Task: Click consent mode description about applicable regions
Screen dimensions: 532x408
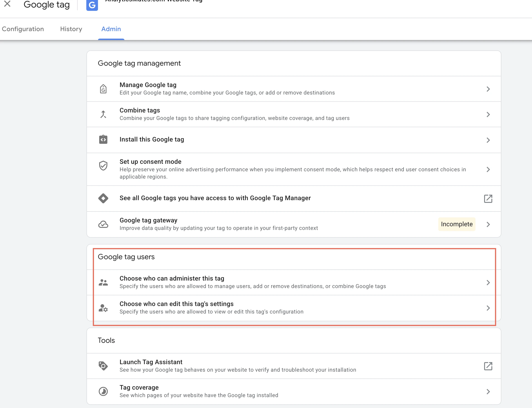Action: pos(293,173)
